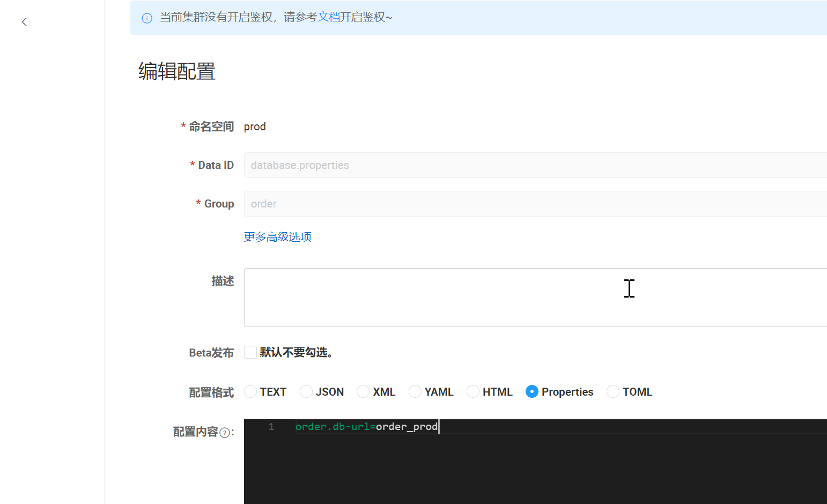This screenshot has height=504, width=827.
Task: Click the 编辑配置 page heading
Action: tap(177, 71)
